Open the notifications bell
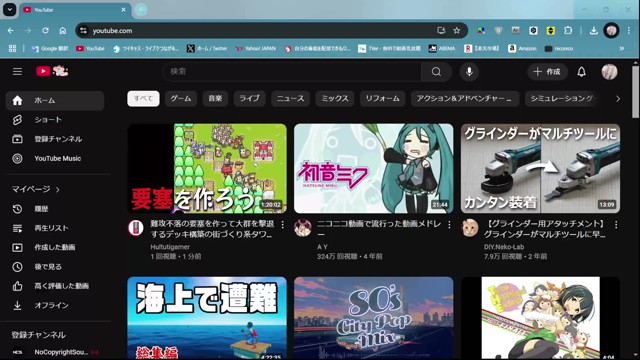Screen dimensions: 640x360 (x=581, y=72)
